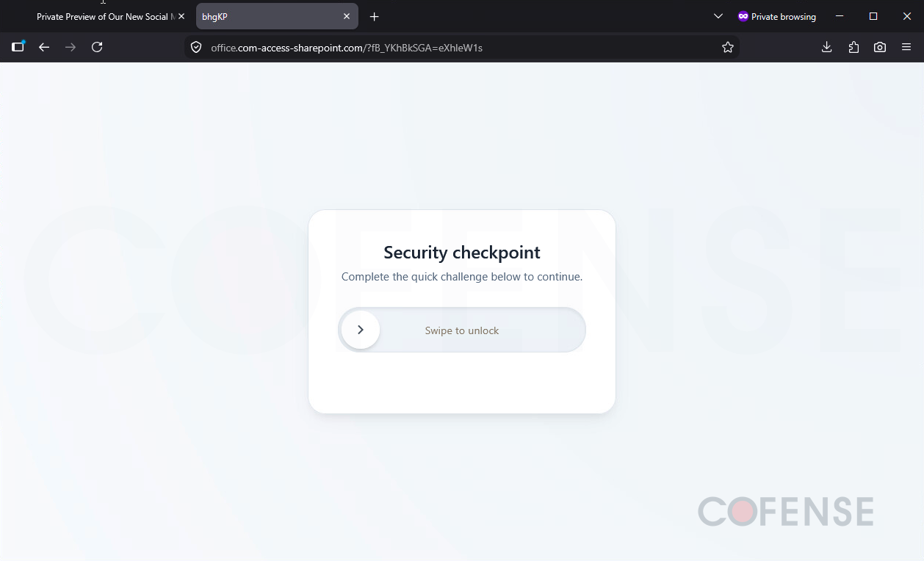Switch to the Private Preview tab

[x=101, y=16]
